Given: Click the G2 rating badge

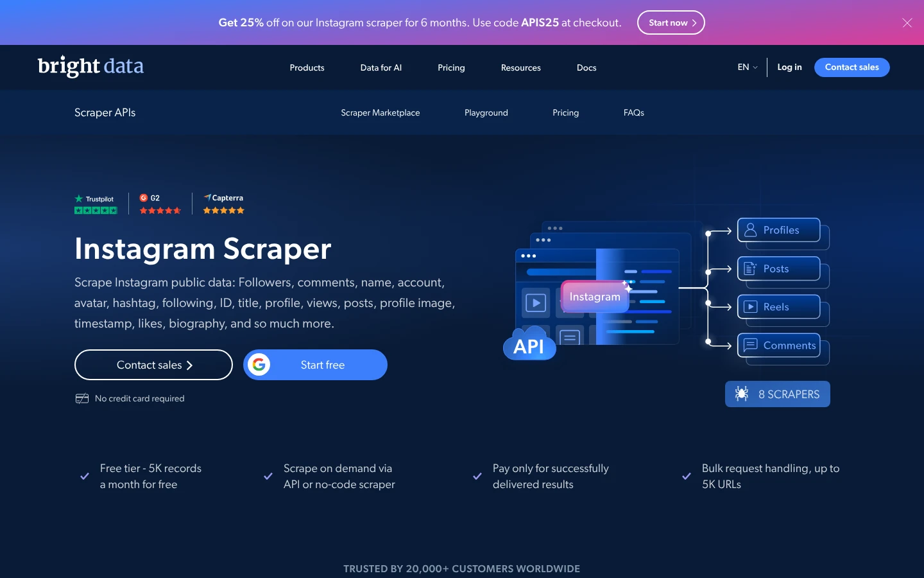Looking at the screenshot, I should click(160, 204).
